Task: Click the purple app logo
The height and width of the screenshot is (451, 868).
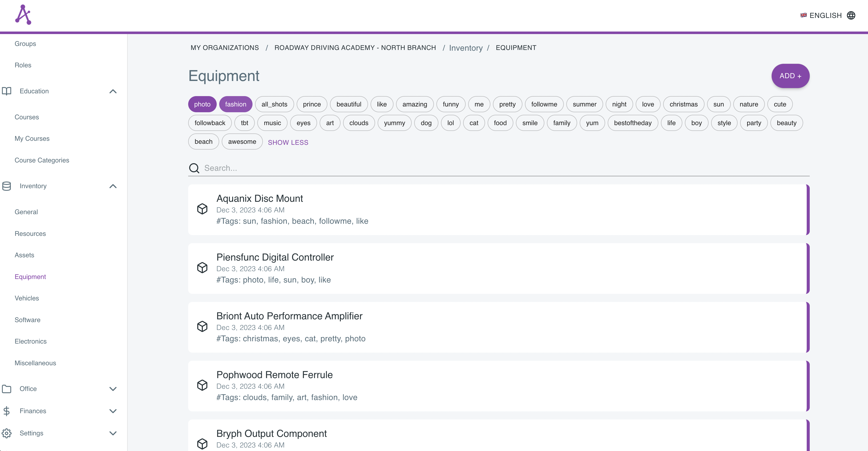Action: click(x=23, y=15)
